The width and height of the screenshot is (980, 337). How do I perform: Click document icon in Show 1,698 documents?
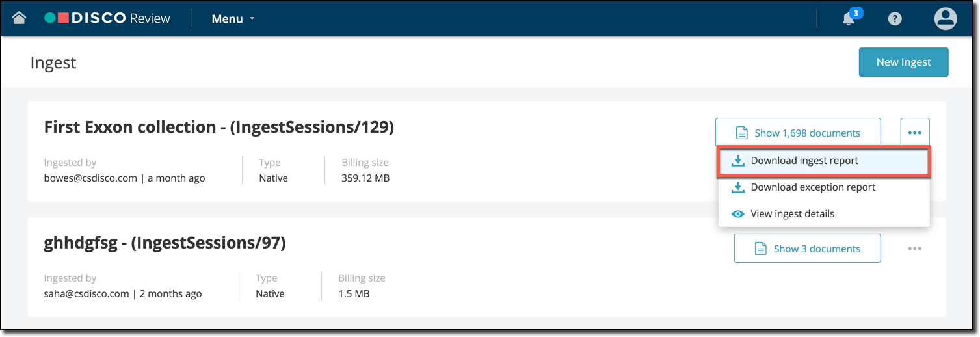[741, 133]
